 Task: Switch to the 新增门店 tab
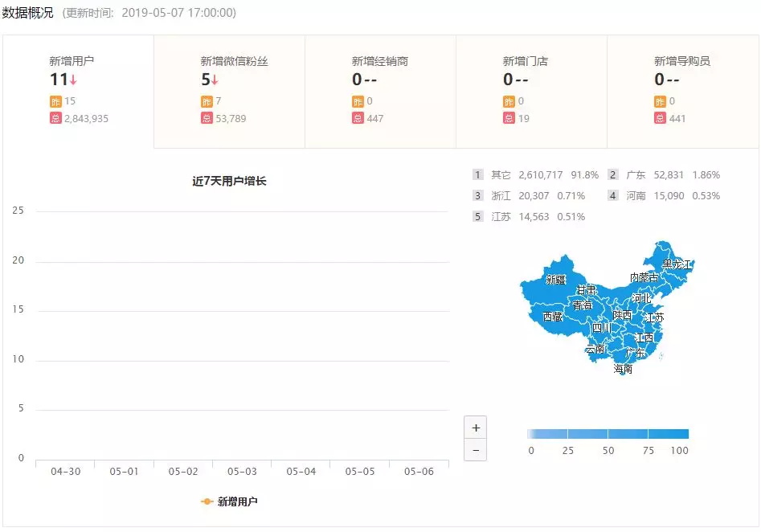tap(531, 92)
